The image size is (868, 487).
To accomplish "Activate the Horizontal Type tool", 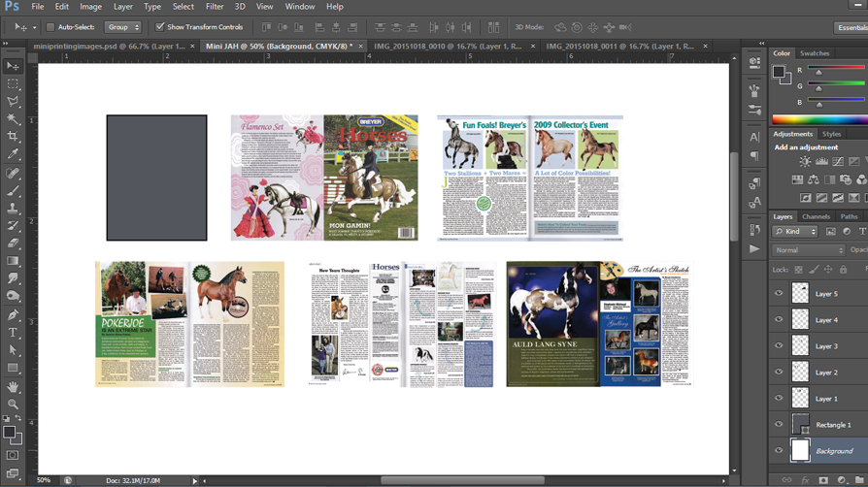I will pos(13,333).
